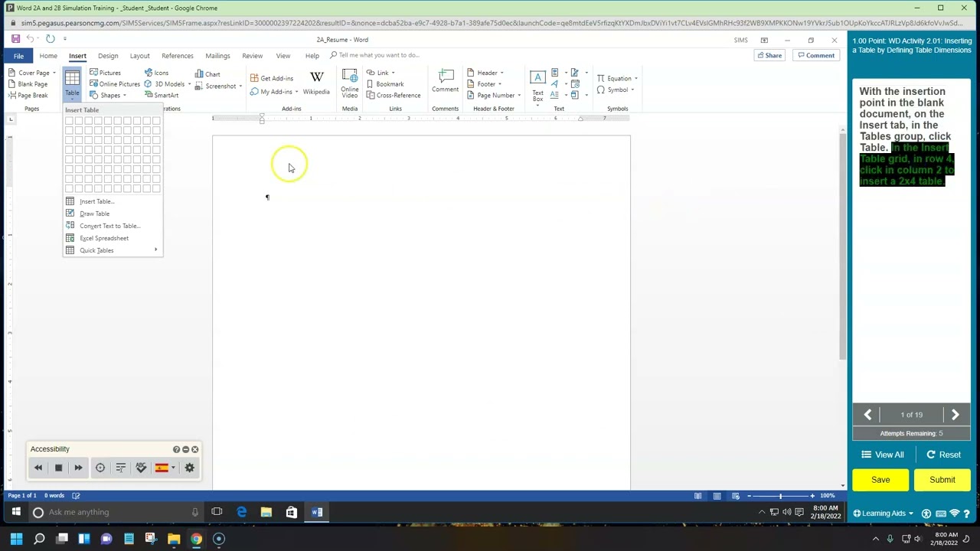The height and width of the screenshot is (551, 980).
Task: Click the View All link
Action: pyautogui.click(x=882, y=455)
